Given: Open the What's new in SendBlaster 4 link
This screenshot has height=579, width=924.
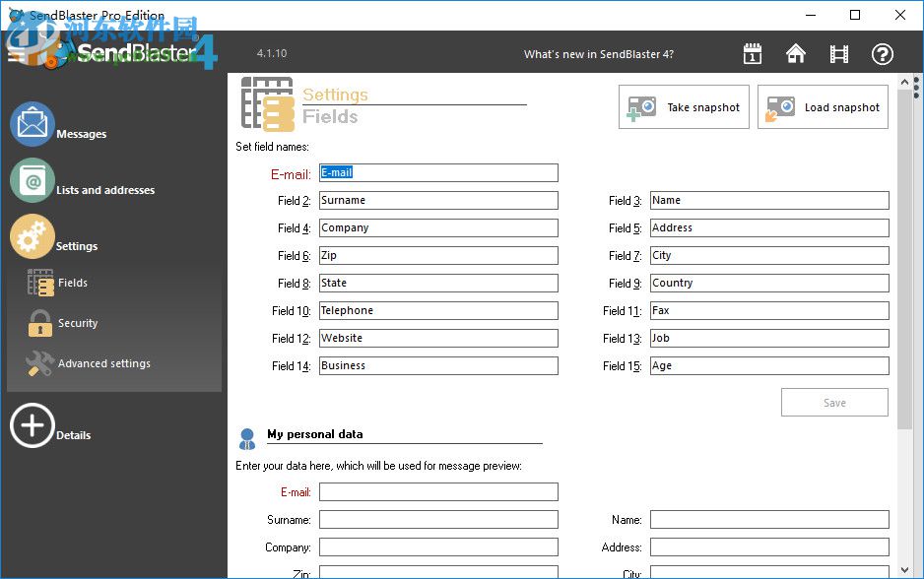Looking at the screenshot, I should (x=599, y=54).
